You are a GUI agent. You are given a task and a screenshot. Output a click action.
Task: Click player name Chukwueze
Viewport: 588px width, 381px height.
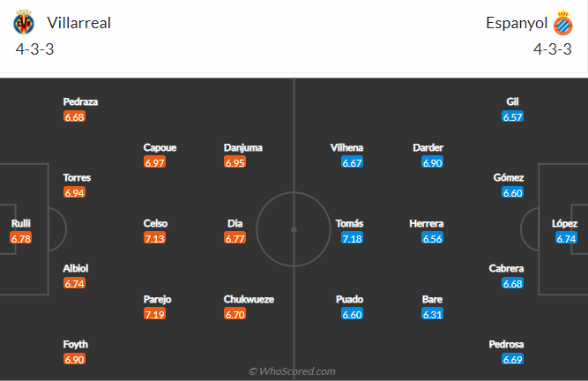click(249, 299)
